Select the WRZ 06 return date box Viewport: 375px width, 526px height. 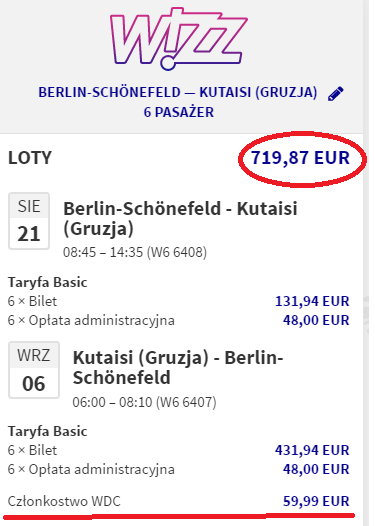tap(34, 370)
